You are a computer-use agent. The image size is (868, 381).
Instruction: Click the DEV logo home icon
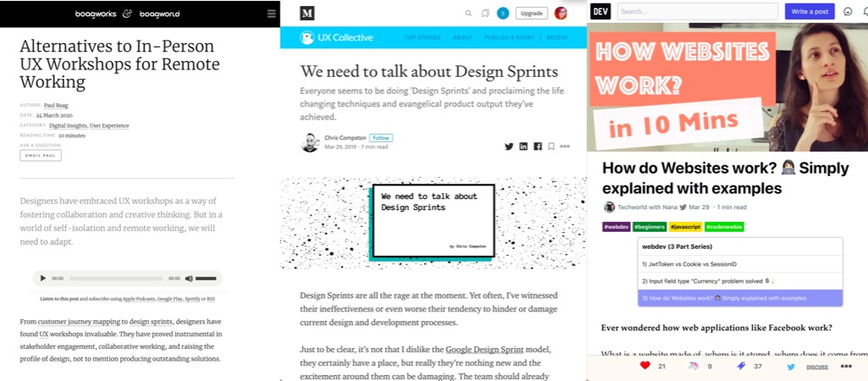coord(600,11)
